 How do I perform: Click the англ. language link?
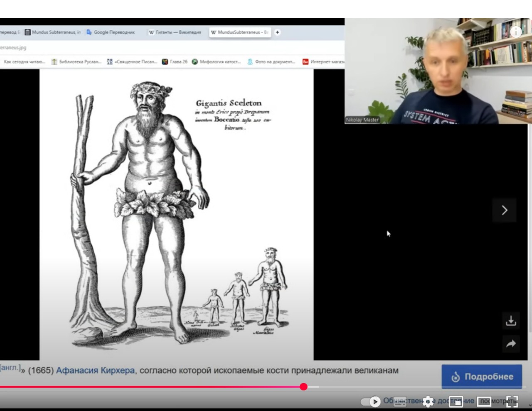[x=10, y=368]
